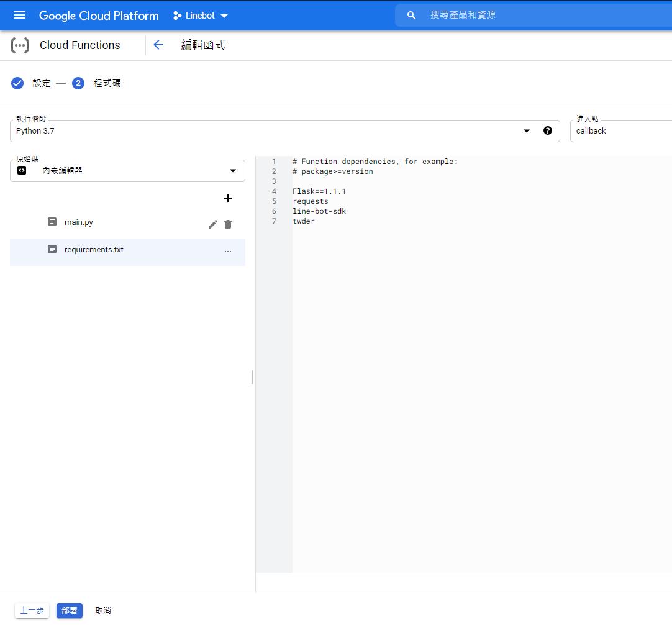672x625 pixels.
Task: Click the Flask==1.1.1 line in the editor
Action: tap(319, 191)
